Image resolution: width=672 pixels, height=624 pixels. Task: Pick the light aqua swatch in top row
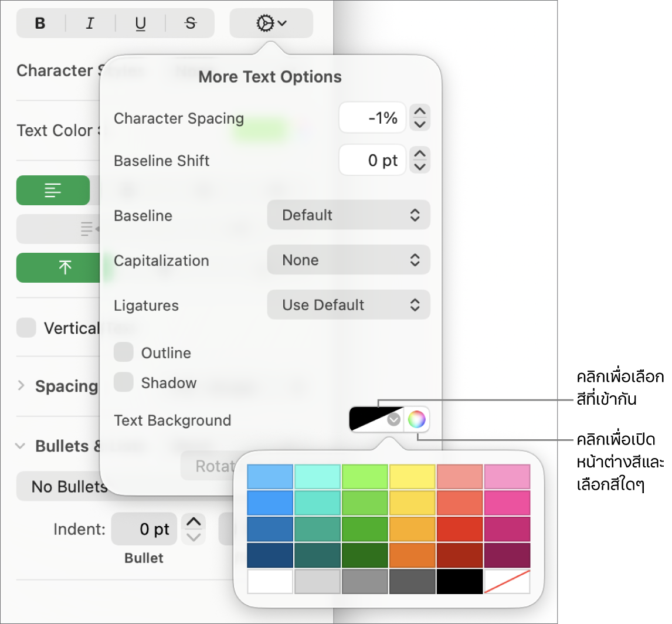coord(318,477)
